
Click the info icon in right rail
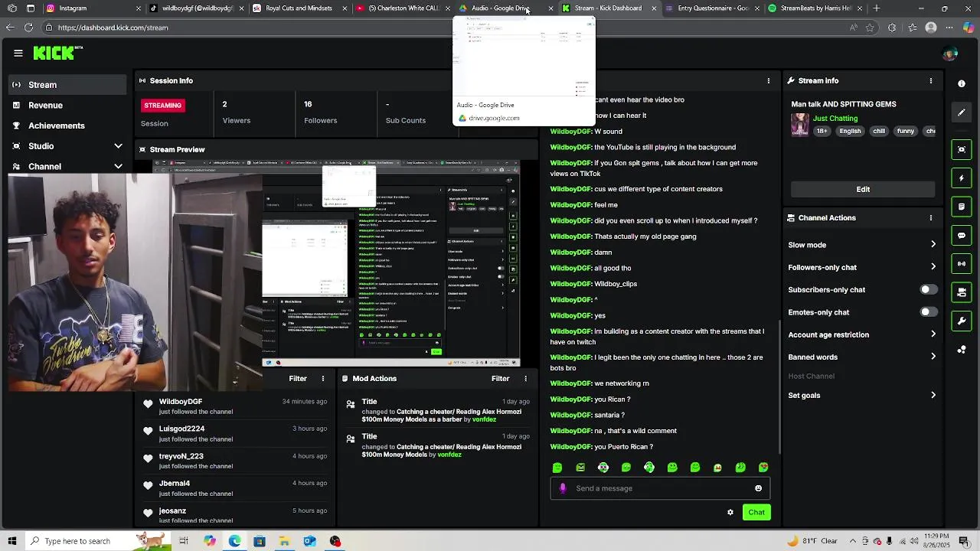962,83
